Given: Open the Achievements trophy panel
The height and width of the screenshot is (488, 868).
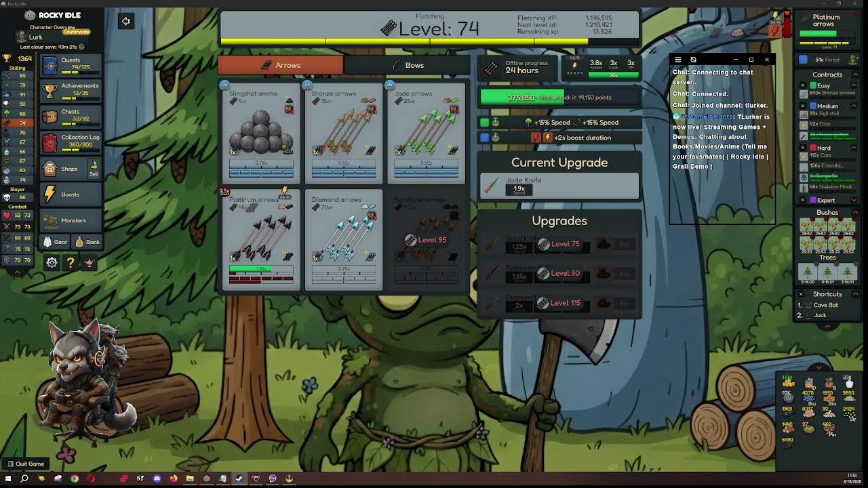Looking at the screenshot, I should click(x=71, y=90).
